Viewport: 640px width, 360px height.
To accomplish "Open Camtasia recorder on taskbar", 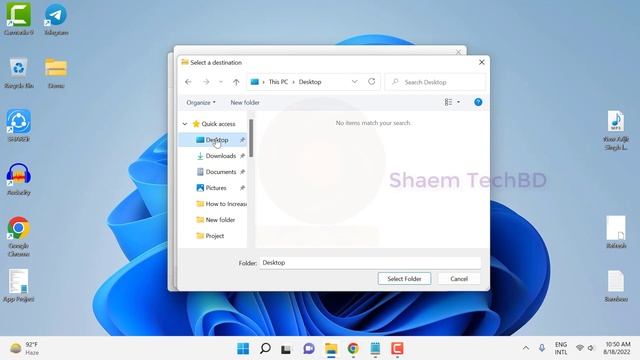I will tap(397, 349).
